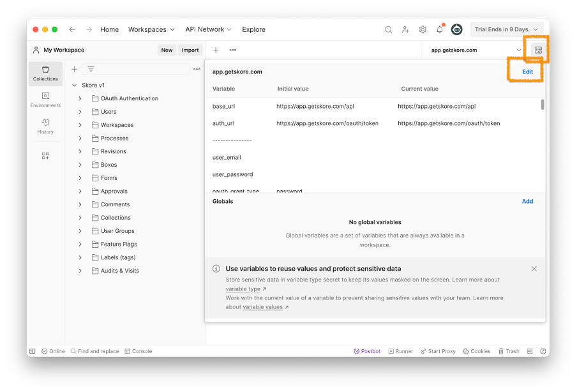Open the API Network dropdown
Screen dimensions: 577x392
pyautogui.click(x=208, y=29)
